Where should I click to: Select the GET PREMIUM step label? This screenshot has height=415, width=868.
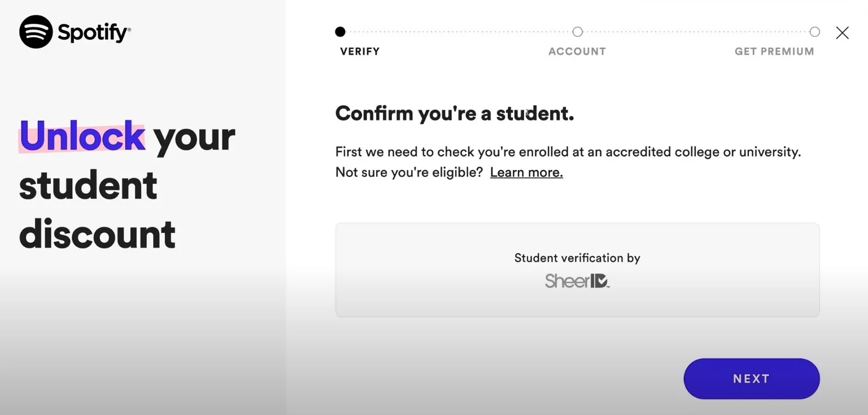(x=774, y=51)
